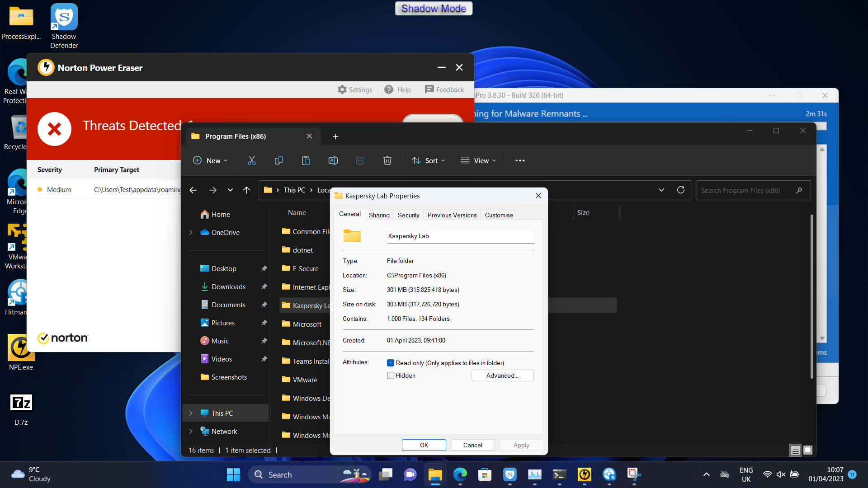Click the Advanced... attributes button
The width and height of the screenshot is (868, 488).
pos(502,375)
